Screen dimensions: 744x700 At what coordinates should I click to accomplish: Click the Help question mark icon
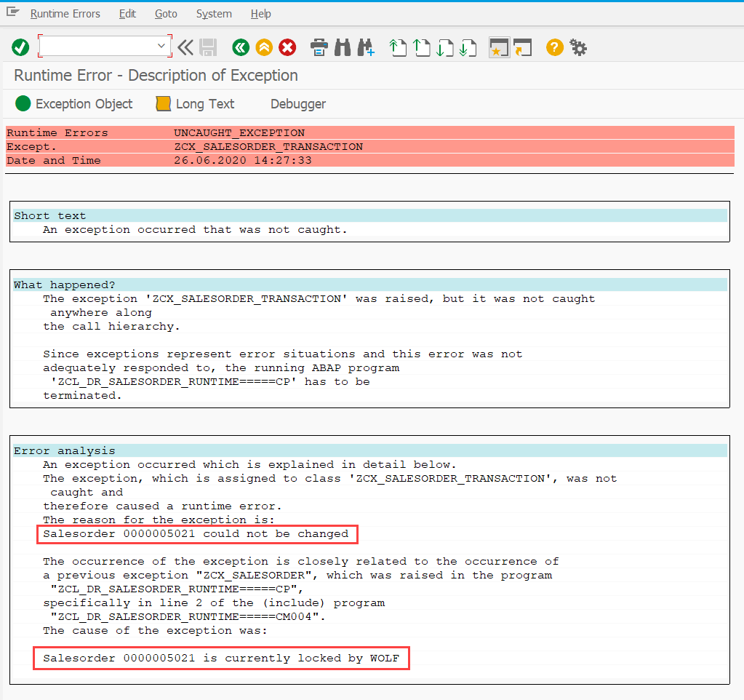coord(553,47)
